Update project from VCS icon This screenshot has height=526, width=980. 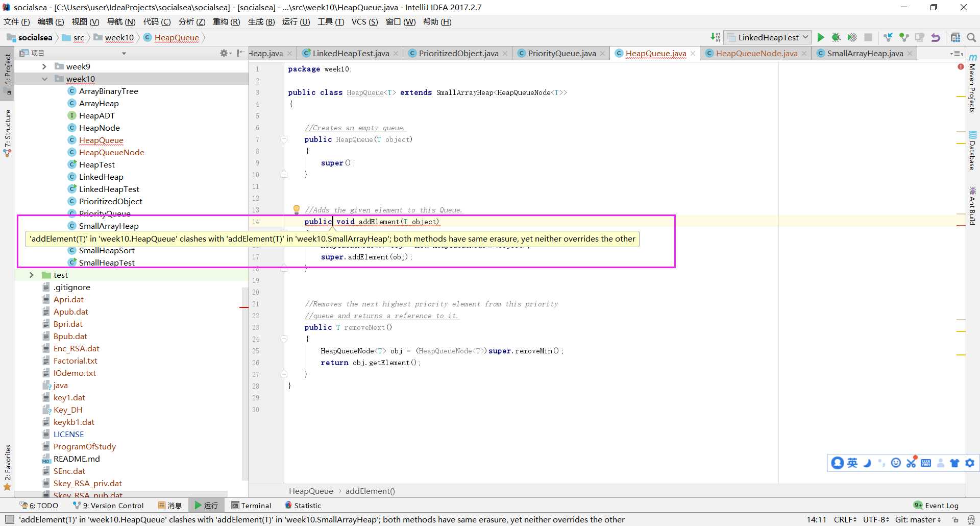888,37
